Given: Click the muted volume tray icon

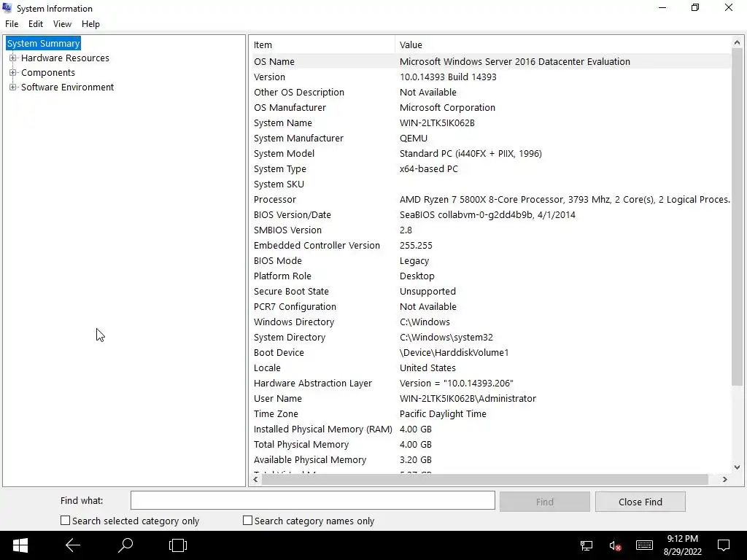Looking at the screenshot, I should pos(615,545).
